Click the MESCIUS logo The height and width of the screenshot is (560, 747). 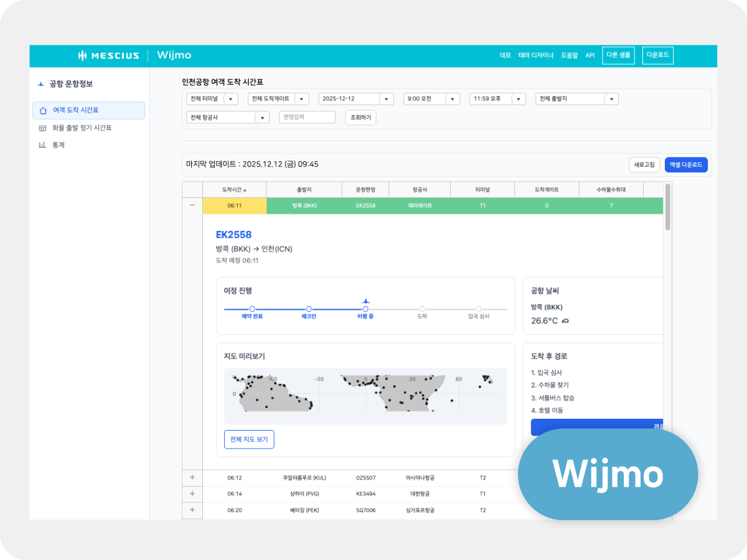click(108, 55)
